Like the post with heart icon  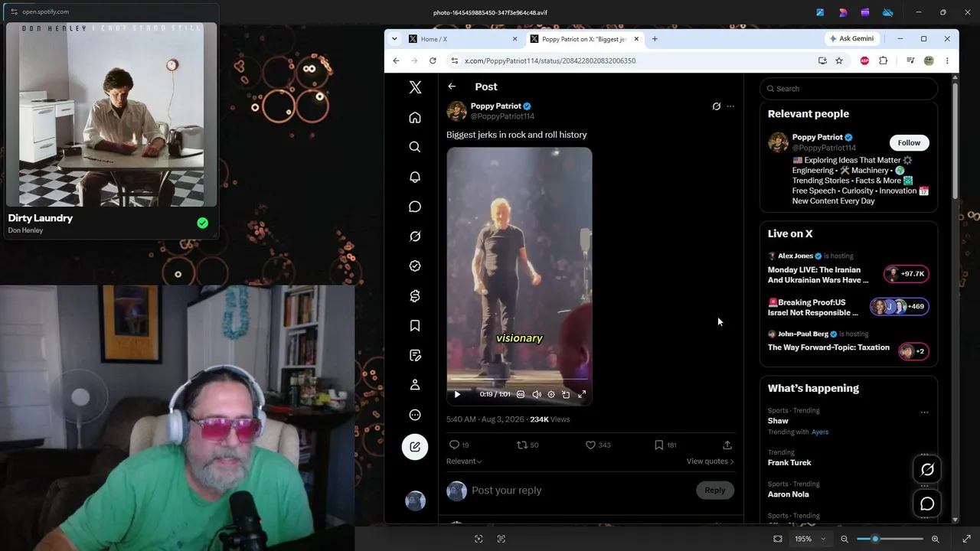click(x=598, y=445)
